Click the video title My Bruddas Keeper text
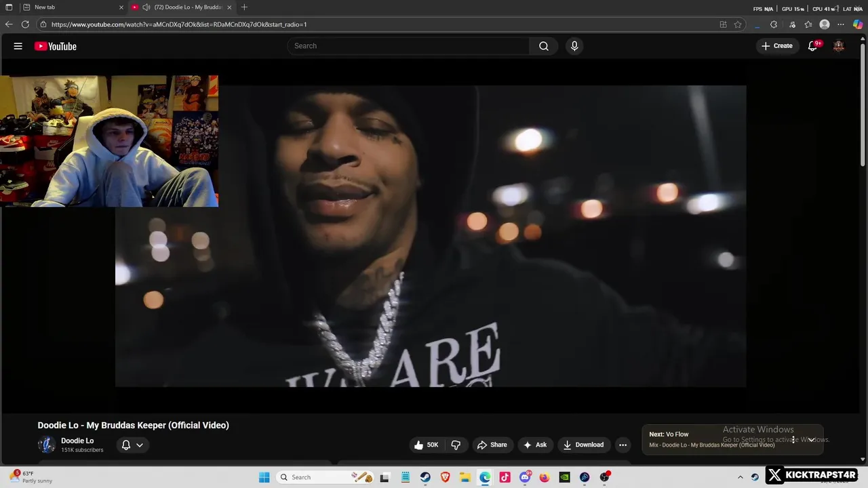The height and width of the screenshot is (488, 868). click(x=134, y=425)
